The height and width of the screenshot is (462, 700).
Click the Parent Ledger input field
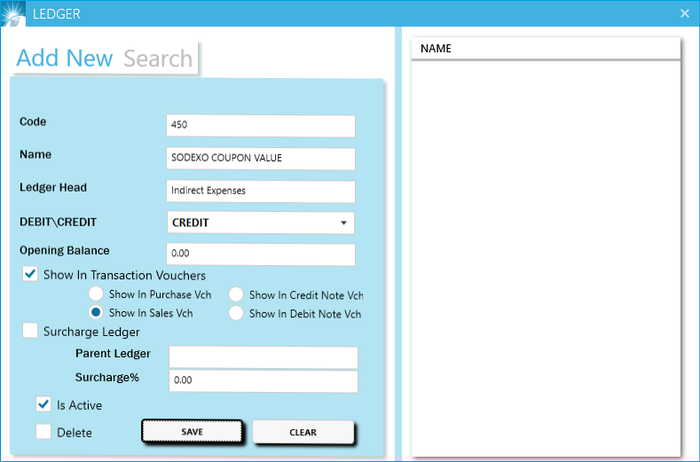point(263,358)
